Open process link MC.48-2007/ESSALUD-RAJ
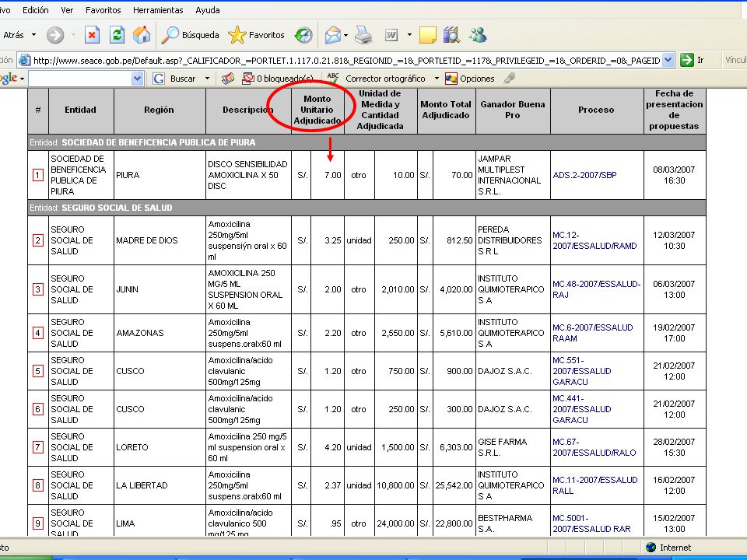The height and width of the screenshot is (560, 747). pyautogui.click(x=597, y=289)
